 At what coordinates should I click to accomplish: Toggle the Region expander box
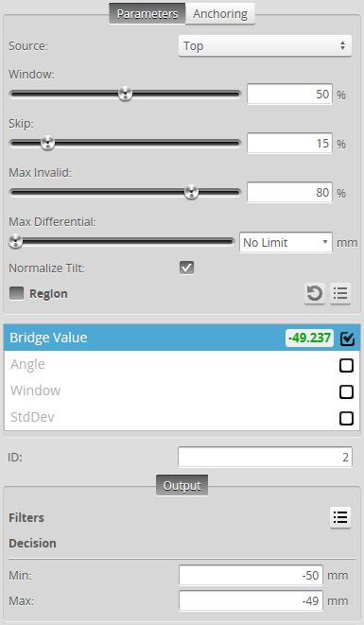[16, 293]
